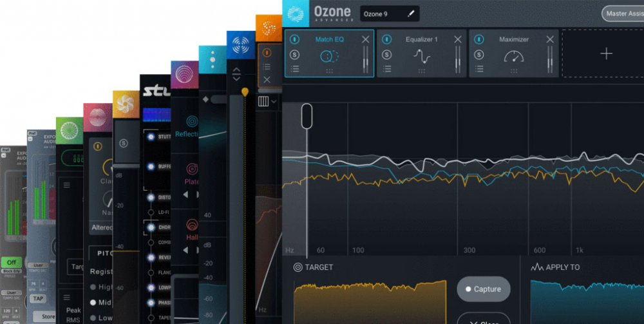Click previous arrow under Hall
The image size is (644, 324).
click(185, 250)
